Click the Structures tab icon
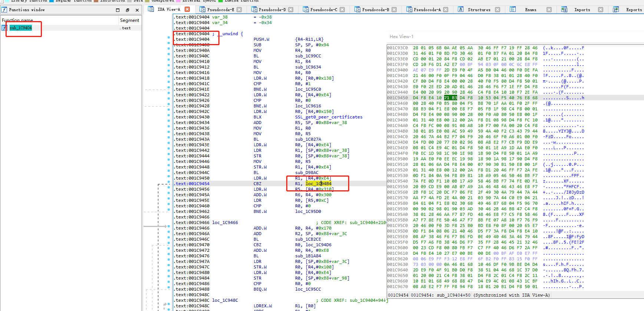The width and height of the screenshot is (644, 311). pyautogui.click(x=460, y=9)
